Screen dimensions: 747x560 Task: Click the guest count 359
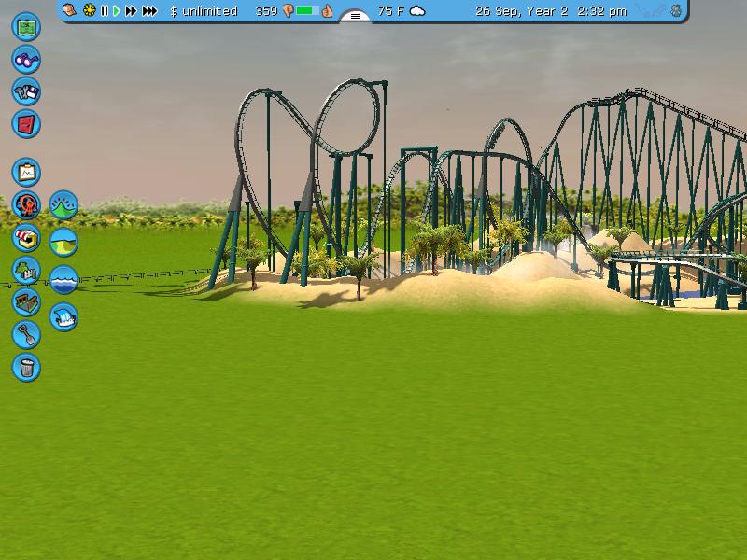click(266, 11)
